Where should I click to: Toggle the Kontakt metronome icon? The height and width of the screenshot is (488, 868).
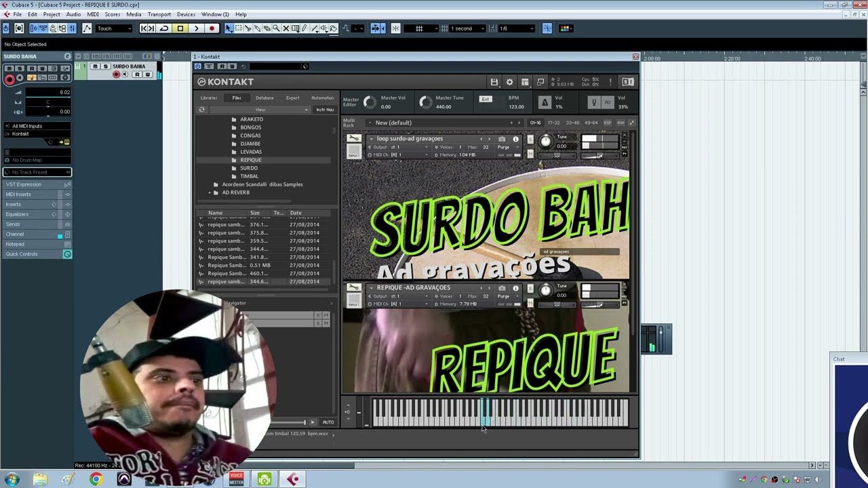pos(545,102)
